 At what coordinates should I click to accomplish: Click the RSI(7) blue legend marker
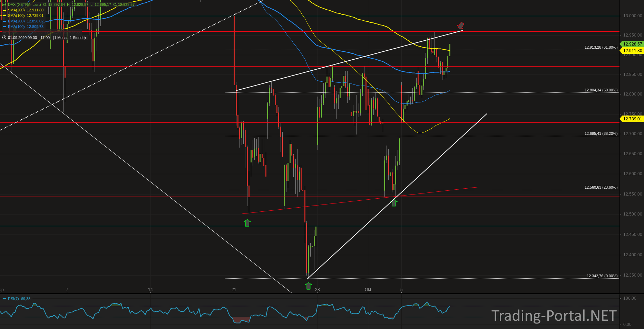(x=4, y=299)
